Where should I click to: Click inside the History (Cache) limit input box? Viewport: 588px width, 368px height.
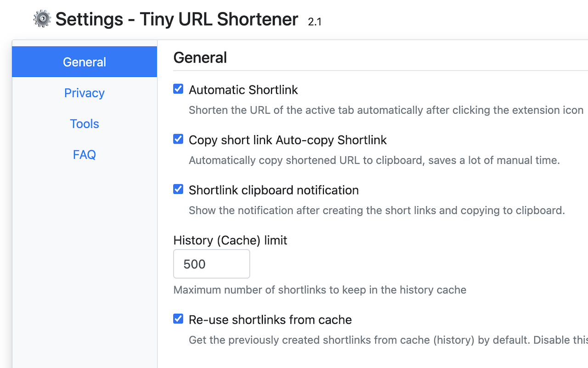click(x=211, y=264)
